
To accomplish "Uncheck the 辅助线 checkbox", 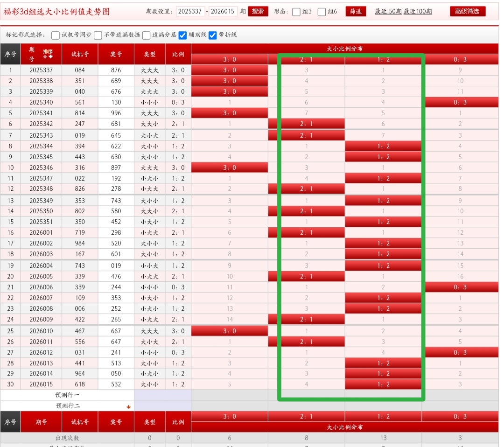I will click(183, 35).
